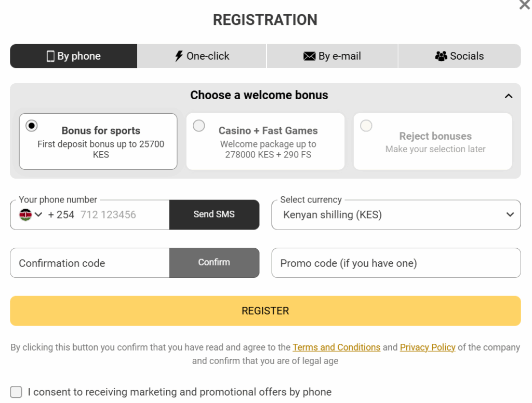Image resolution: width=532 pixels, height=403 pixels.
Task: Enable marketing offers consent checkbox
Action: [16, 392]
